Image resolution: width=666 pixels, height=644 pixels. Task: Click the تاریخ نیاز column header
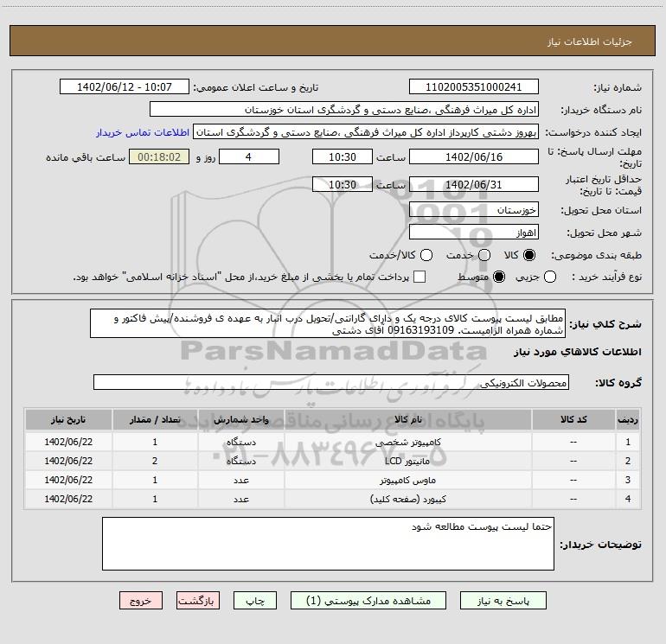pyautogui.click(x=68, y=419)
